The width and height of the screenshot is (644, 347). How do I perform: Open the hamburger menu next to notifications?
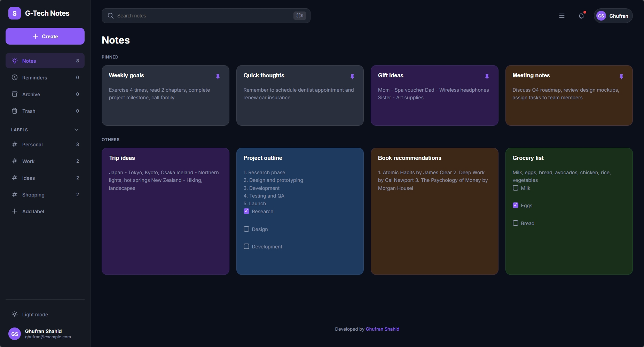[x=561, y=15]
